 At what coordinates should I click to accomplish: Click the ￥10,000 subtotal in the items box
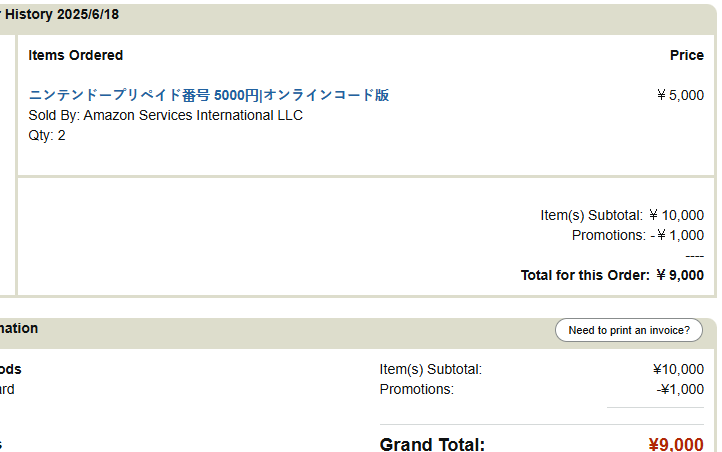tap(676, 215)
